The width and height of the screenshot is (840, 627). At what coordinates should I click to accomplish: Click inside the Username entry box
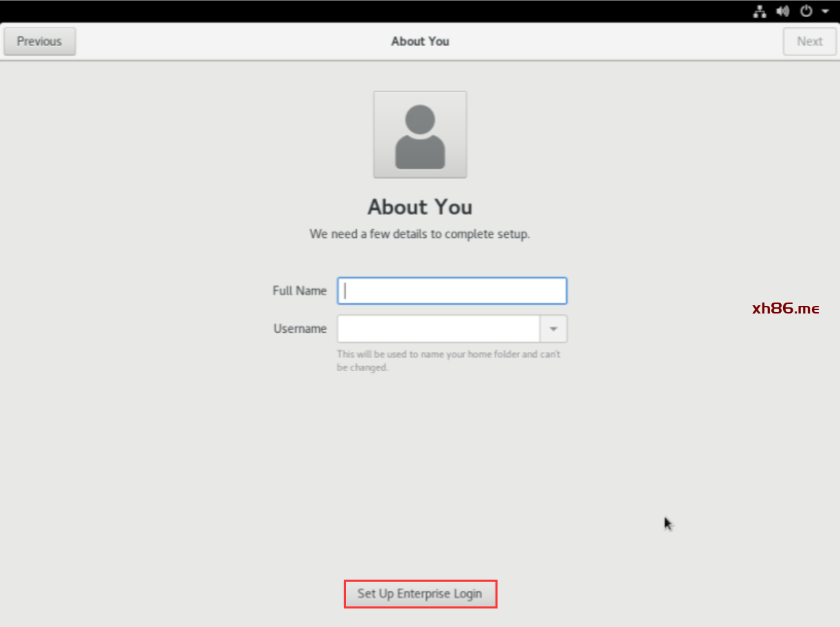point(439,329)
